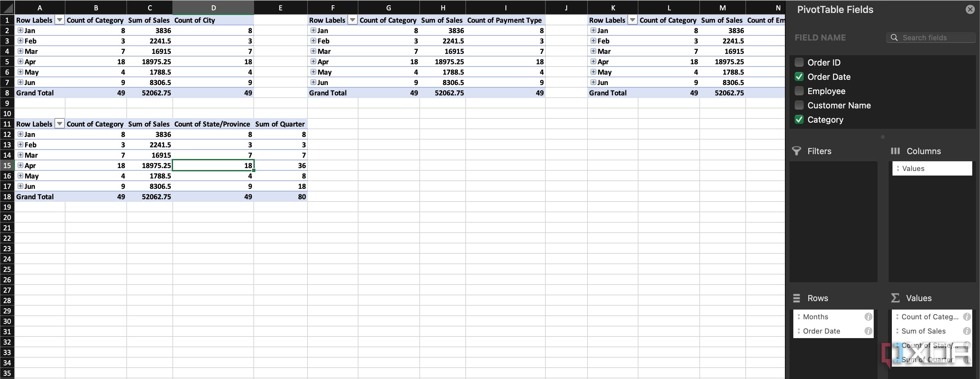Expand the Jan group in column K table

(593, 30)
